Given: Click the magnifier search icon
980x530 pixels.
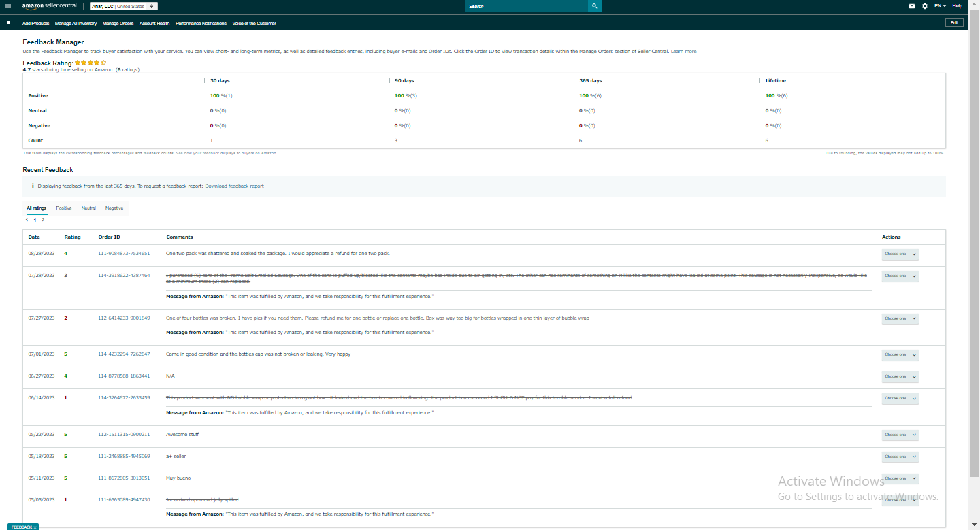Looking at the screenshot, I should click(x=595, y=6).
